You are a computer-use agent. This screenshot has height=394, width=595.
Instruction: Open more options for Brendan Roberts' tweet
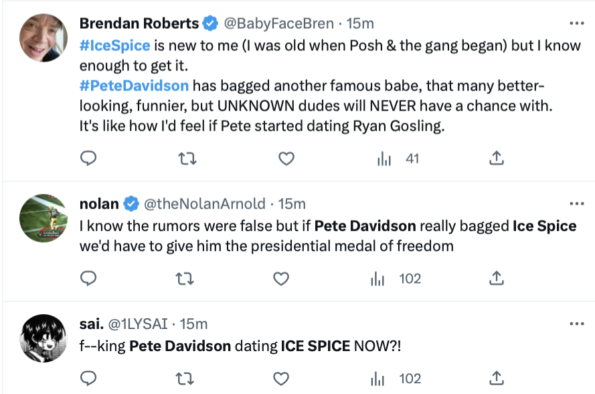point(577,24)
